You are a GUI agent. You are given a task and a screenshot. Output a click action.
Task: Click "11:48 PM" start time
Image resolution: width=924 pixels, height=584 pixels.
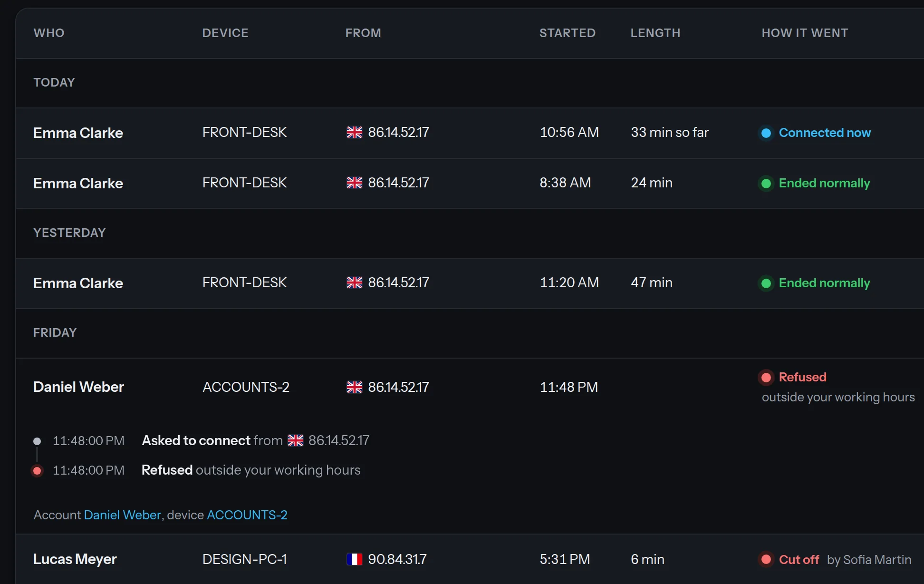point(569,387)
